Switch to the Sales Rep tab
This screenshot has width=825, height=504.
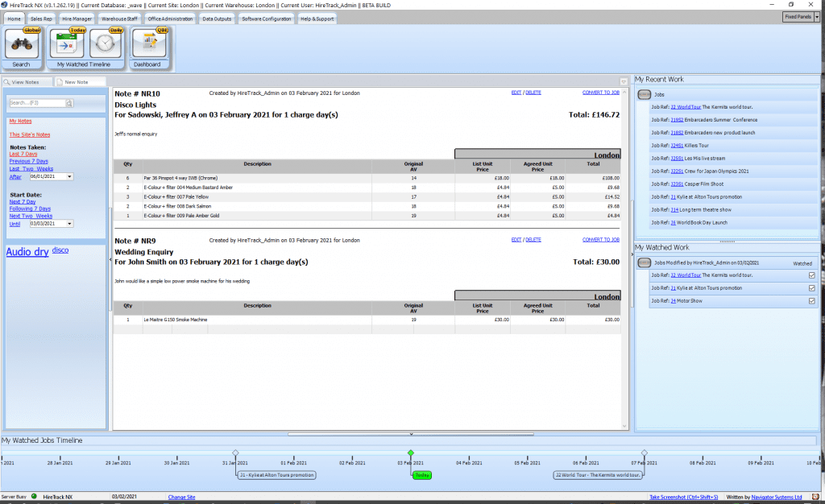tap(41, 19)
